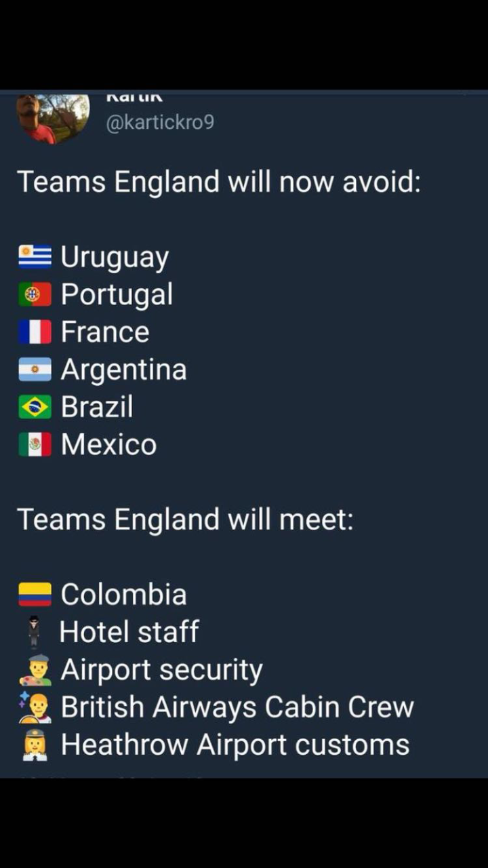
Task: Tap the emoji next to Airport security
Action: point(35,669)
